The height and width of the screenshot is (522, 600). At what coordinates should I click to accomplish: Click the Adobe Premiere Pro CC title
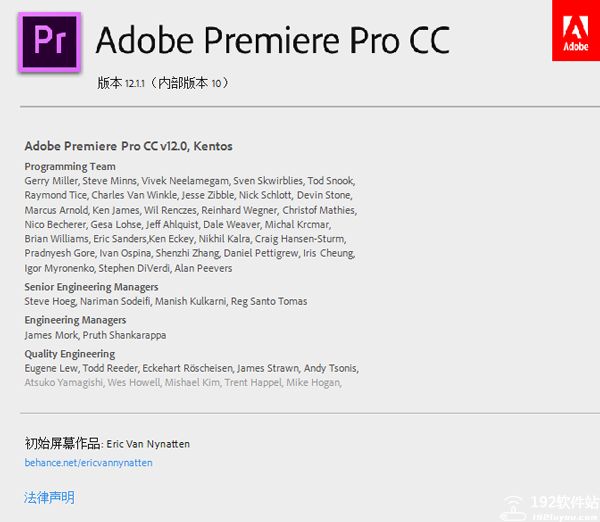pos(272,39)
